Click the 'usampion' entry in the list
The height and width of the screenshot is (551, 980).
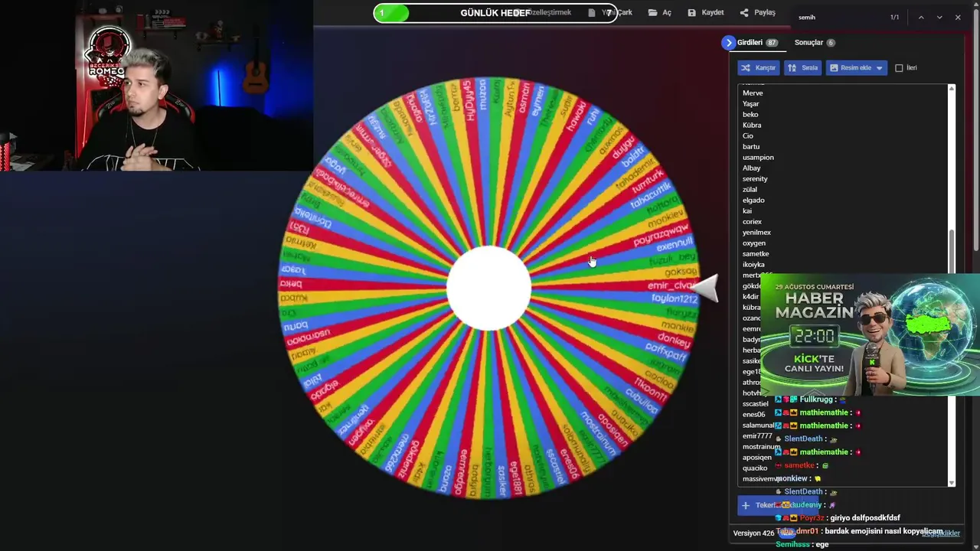coord(758,158)
